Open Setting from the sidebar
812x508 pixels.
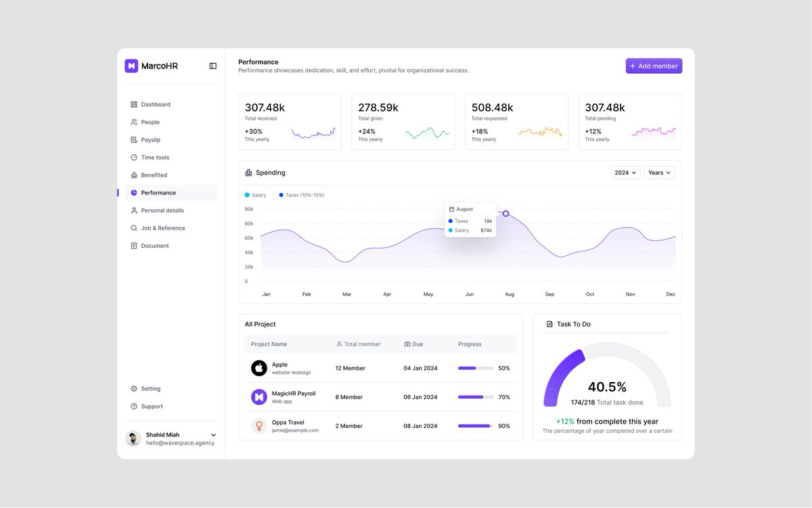pyautogui.click(x=171, y=389)
